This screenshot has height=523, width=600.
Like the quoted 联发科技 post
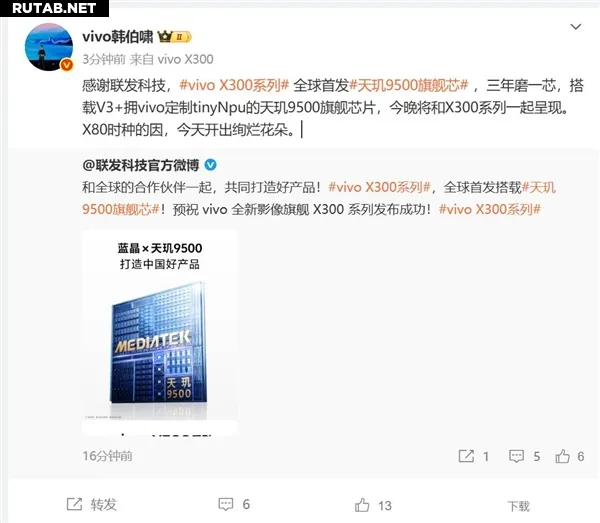point(562,456)
